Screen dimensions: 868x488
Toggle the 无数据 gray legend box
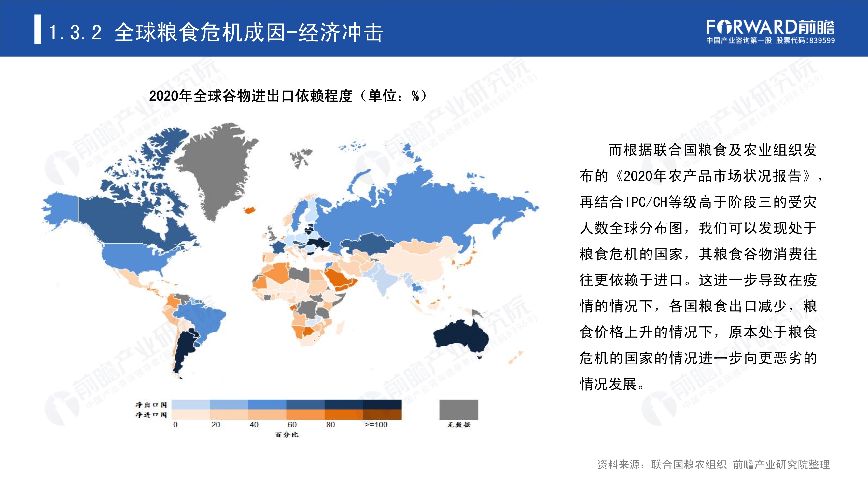pos(460,409)
